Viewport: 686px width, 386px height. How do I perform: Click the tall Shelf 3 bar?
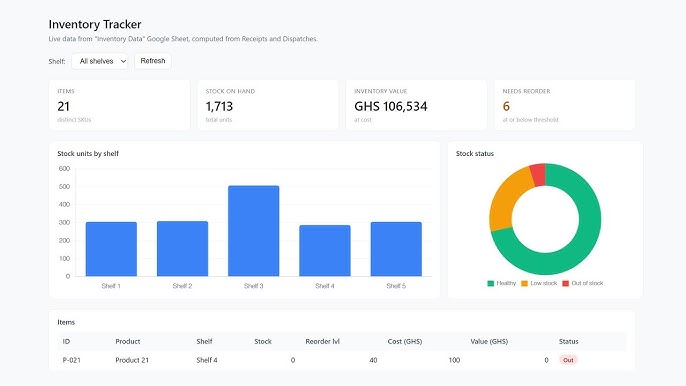tap(254, 231)
